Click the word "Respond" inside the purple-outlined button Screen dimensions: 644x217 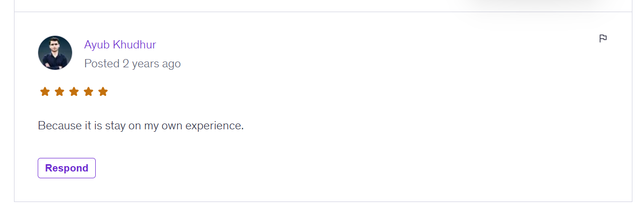click(x=67, y=168)
